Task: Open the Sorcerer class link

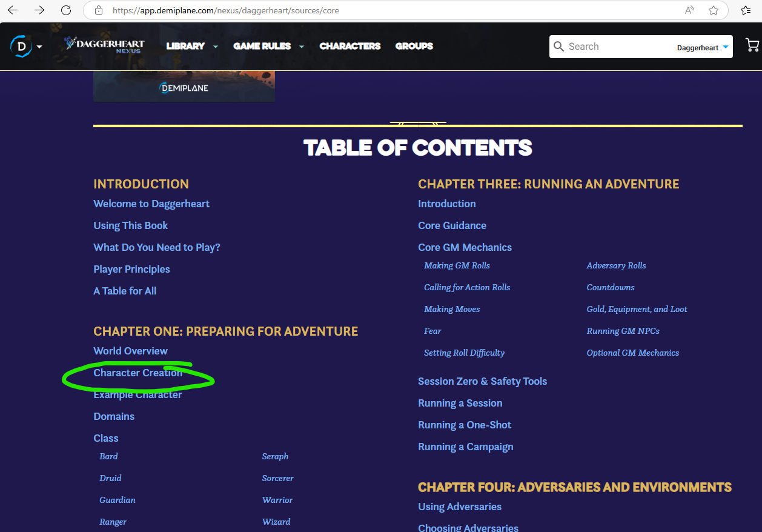Action: 277,478
